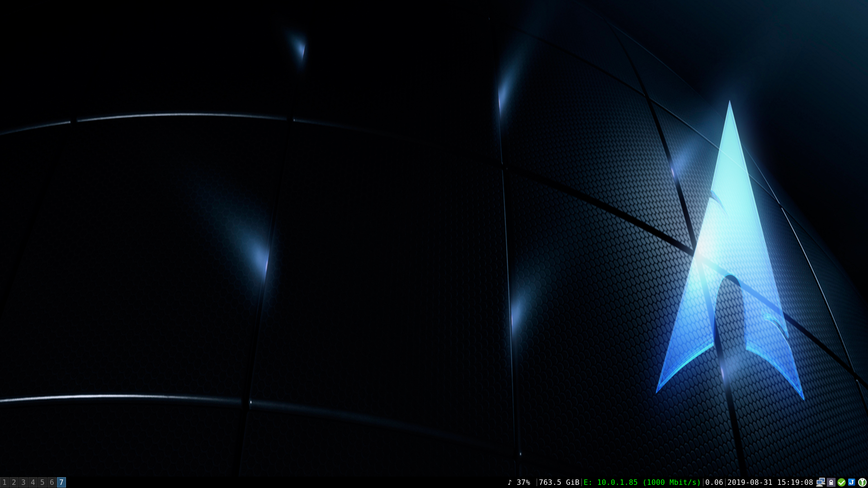Go to workspace 3
868x488 pixels.
(24, 482)
